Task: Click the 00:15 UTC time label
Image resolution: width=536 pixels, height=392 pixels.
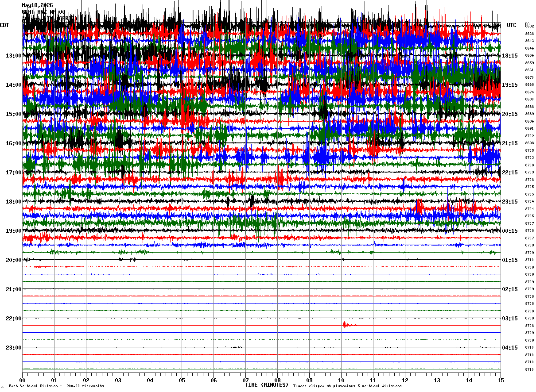Action: (x=510, y=231)
